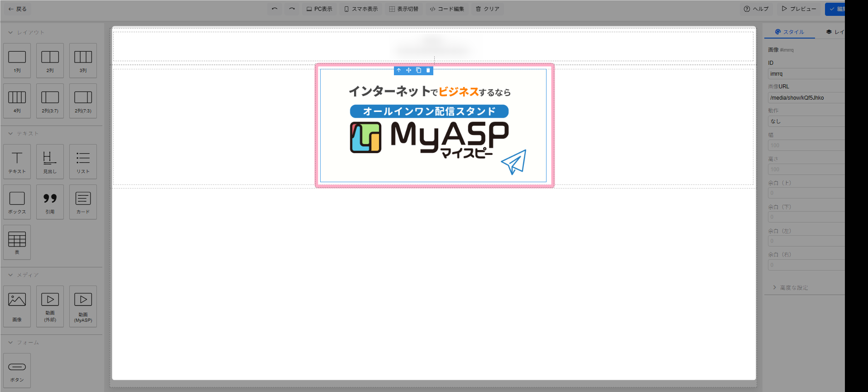Image resolution: width=868 pixels, height=392 pixels.
Task: Switch to スマホ表示 mobile view
Action: click(361, 9)
